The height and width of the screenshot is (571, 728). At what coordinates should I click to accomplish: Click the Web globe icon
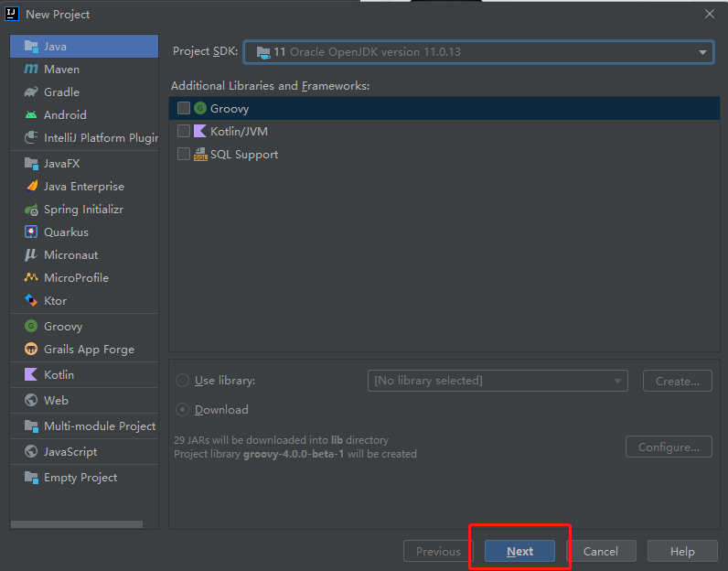[31, 400]
